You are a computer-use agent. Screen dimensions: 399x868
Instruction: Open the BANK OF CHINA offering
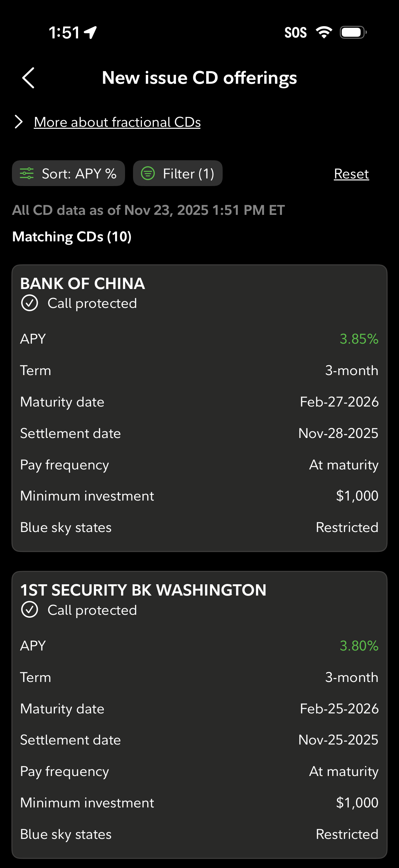(82, 283)
